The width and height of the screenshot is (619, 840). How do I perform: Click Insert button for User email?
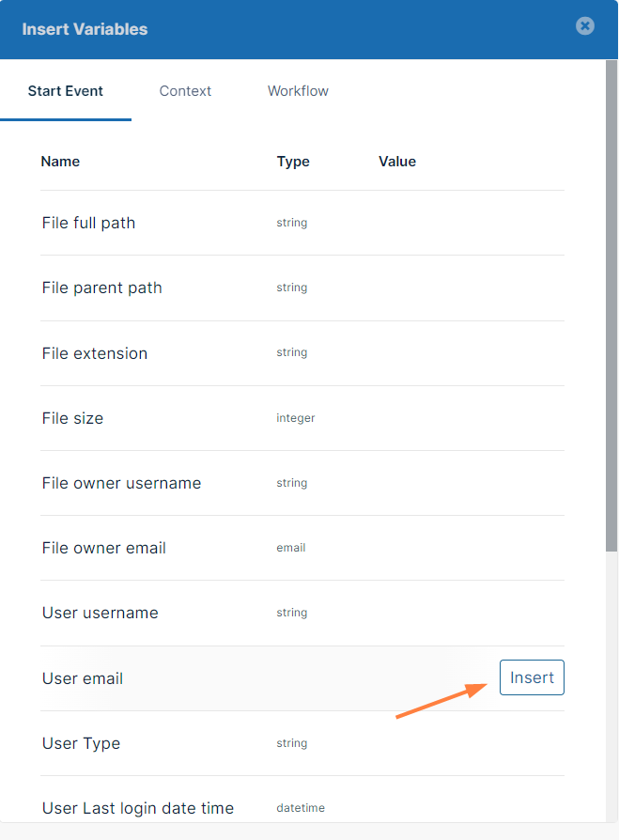[532, 677]
